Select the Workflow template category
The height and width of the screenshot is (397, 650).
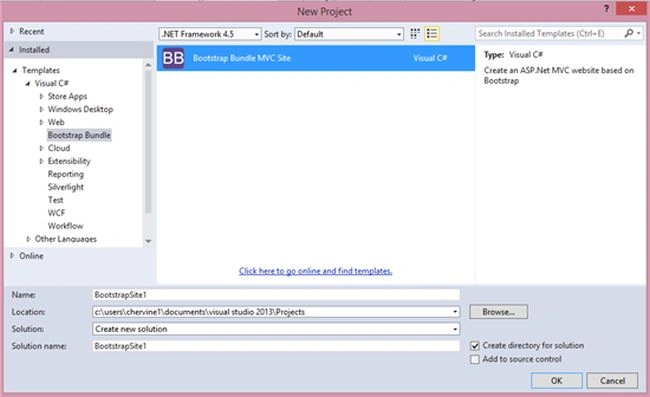point(65,226)
